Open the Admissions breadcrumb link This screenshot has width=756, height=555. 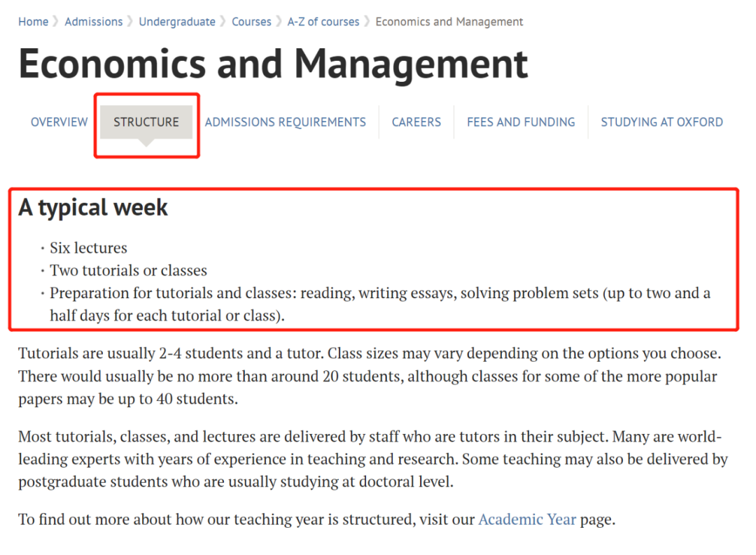coord(93,22)
